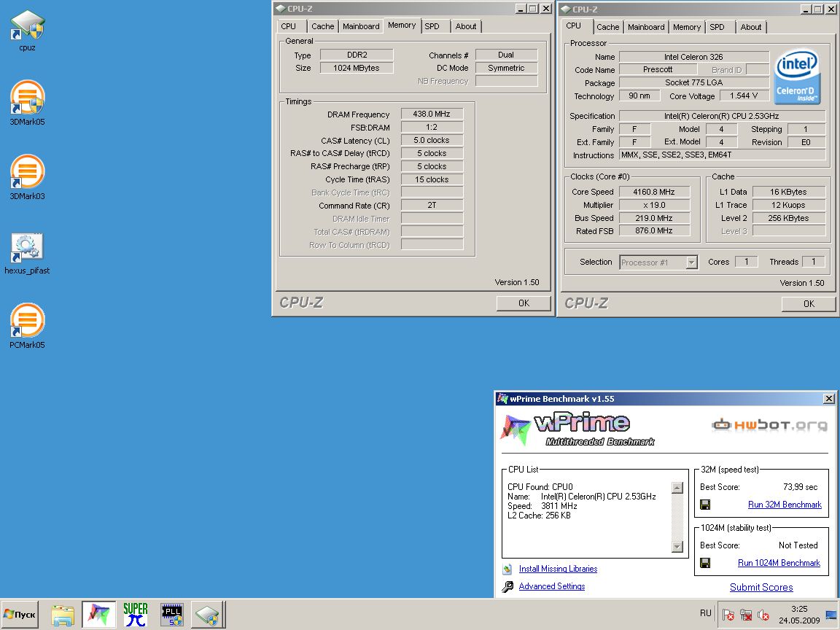Switch to CPU-Z via its taskbar icon
The image size is (840, 630).
[207, 615]
